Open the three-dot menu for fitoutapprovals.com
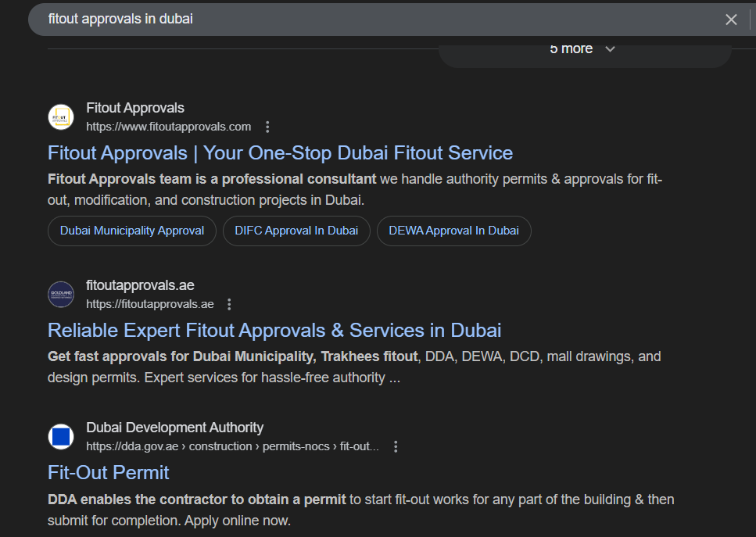 [267, 127]
